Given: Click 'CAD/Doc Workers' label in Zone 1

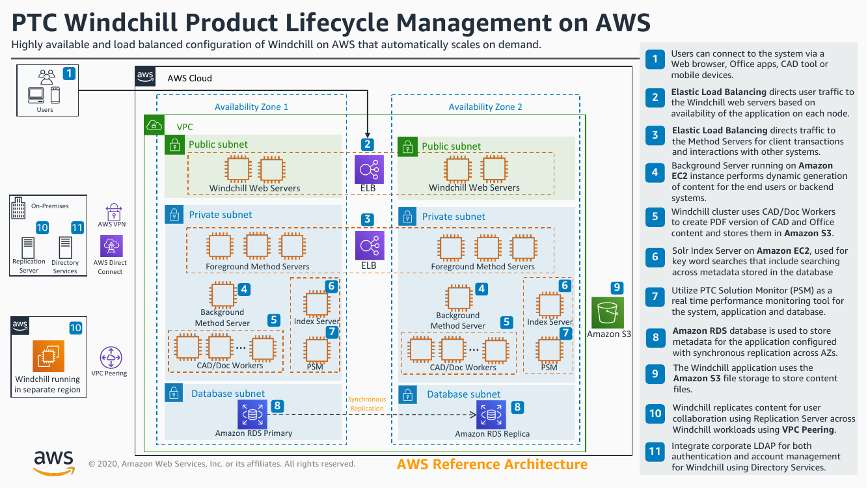Looking at the screenshot, I should tap(230, 365).
